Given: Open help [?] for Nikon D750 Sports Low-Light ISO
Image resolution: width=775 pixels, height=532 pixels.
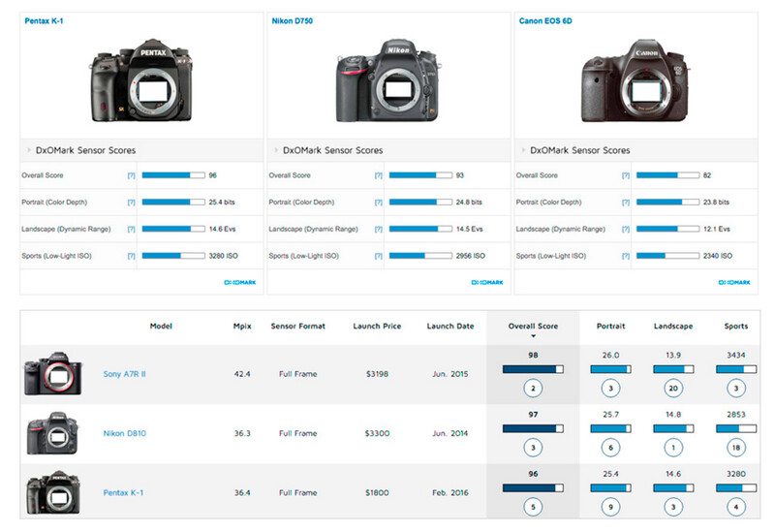Looking at the screenshot, I should [378, 256].
